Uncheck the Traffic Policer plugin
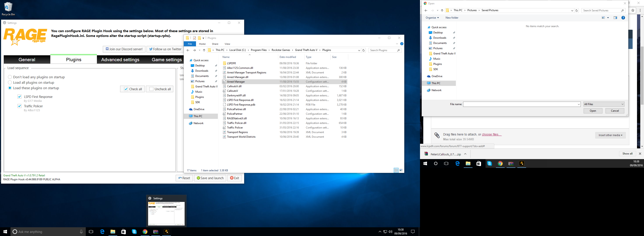The width and height of the screenshot is (644, 236). point(19,106)
